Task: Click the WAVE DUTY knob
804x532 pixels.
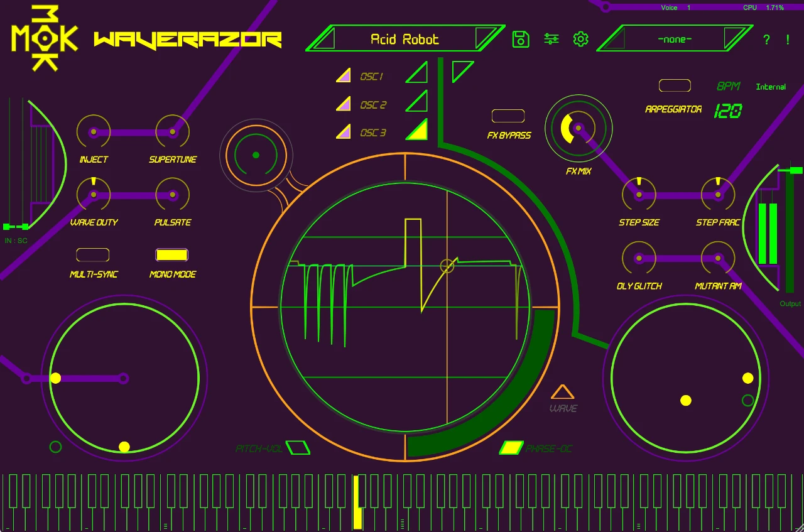Action: 94,195
